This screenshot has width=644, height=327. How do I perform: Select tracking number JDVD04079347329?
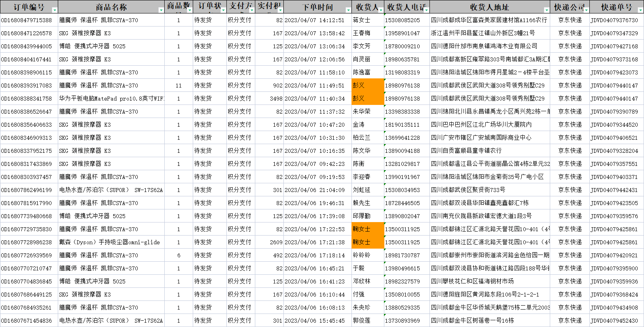click(617, 33)
